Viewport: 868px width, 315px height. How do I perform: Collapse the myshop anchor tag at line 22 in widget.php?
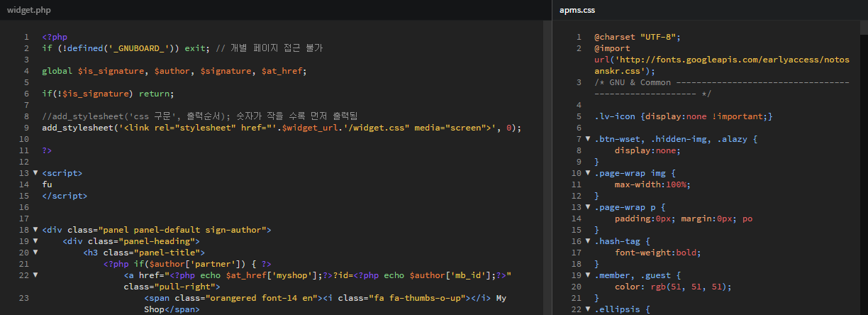(35, 275)
